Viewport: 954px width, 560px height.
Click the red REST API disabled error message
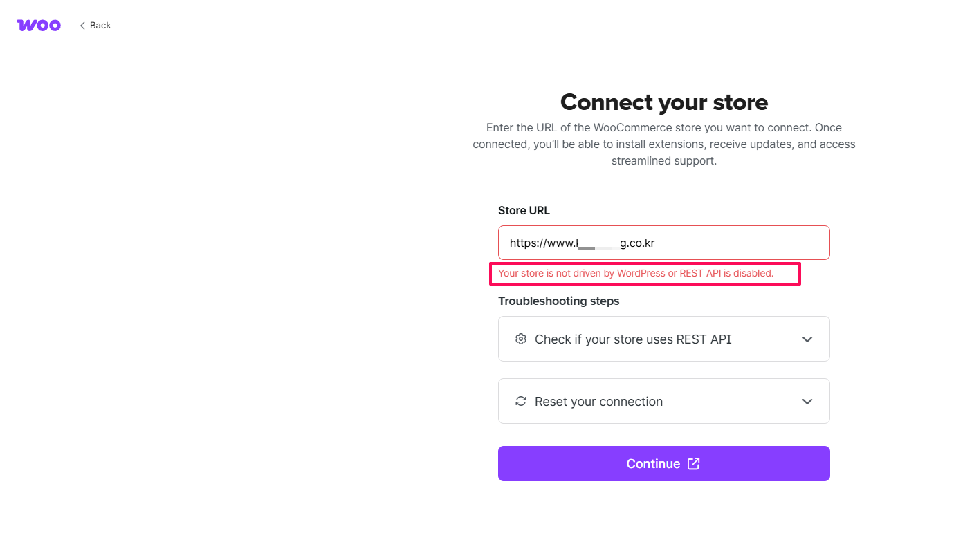(x=636, y=273)
